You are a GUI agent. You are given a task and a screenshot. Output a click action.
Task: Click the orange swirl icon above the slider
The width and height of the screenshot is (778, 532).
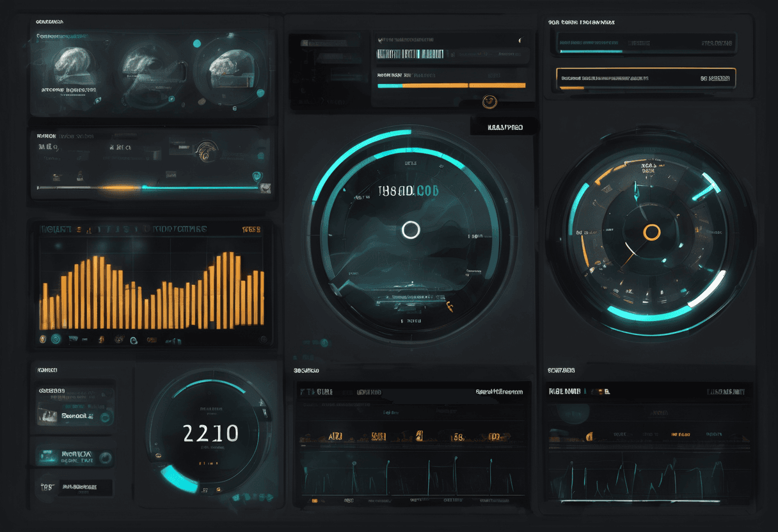click(x=207, y=151)
